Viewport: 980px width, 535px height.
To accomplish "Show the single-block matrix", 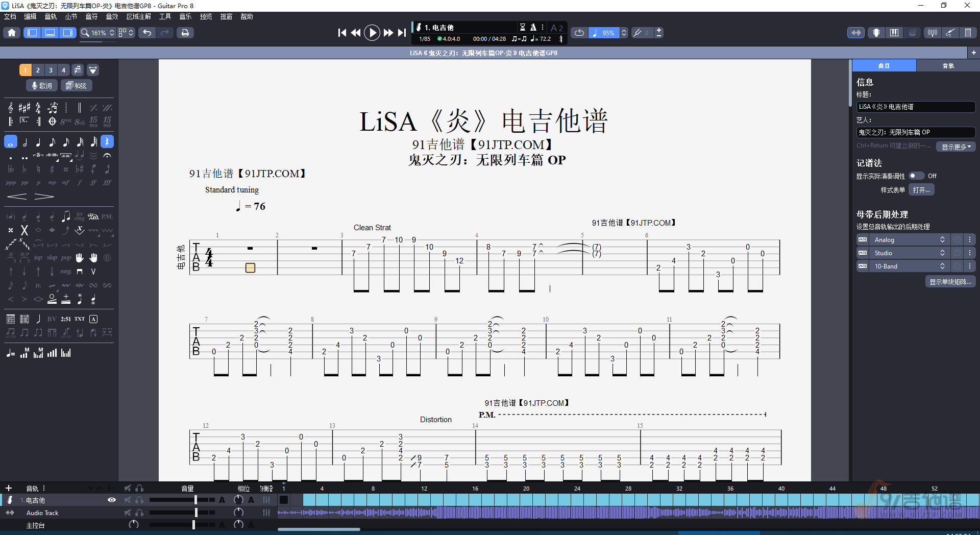I will (x=950, y=282).
